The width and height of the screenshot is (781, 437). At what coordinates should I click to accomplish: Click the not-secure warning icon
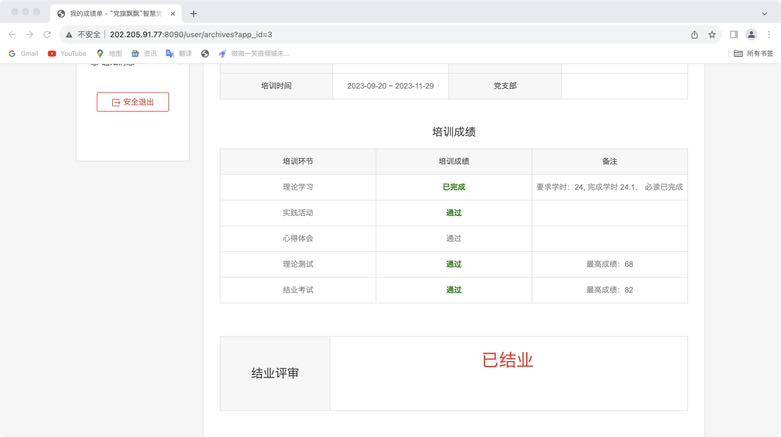click(70, 34)
